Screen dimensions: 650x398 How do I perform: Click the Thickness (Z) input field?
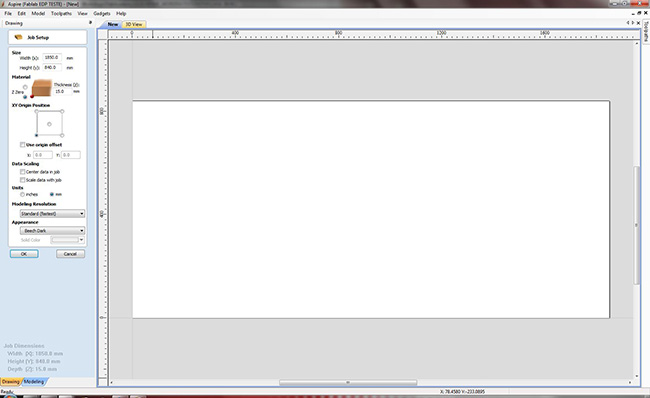[63, 91]
